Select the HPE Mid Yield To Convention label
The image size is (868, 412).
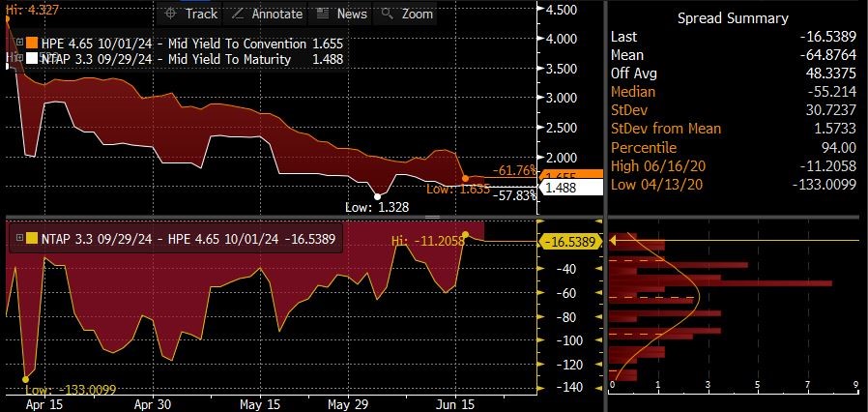pyautogui.click(x=173, y=44)
